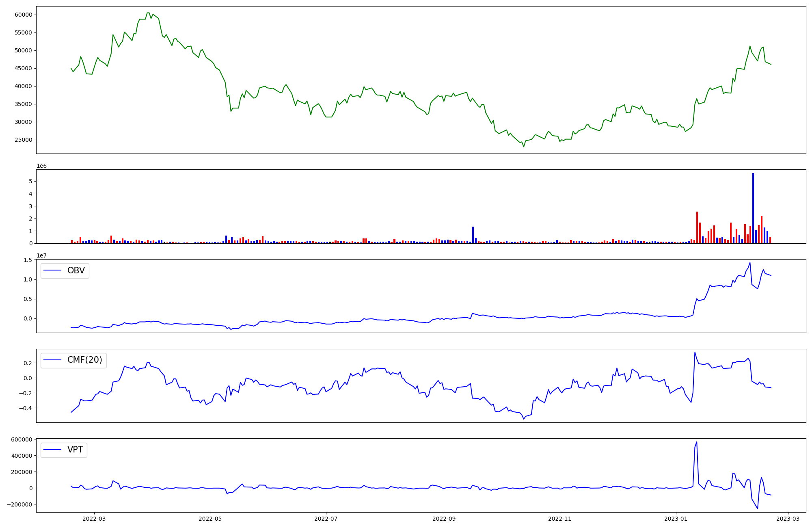
Task: Click the 60000 price axis label
Action: click(x=23, y=15)
